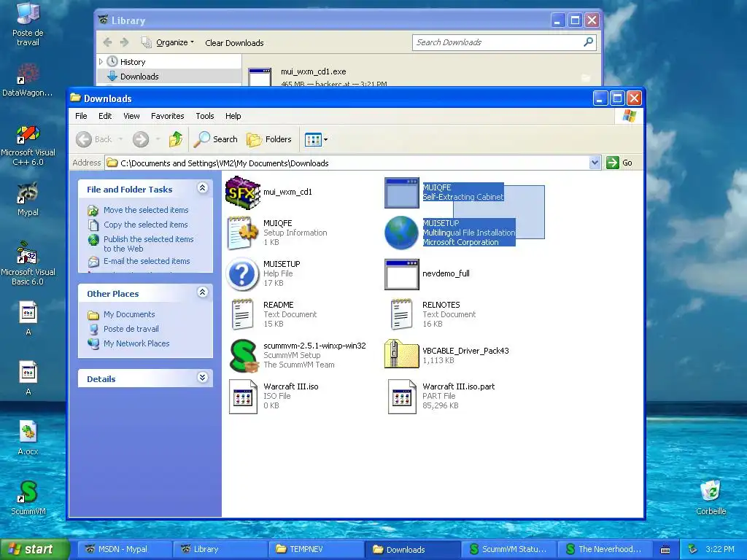Viewport: 747px width, 560px height.
Task: Switch to ScummVM Status taskbar window
Action: 508,549
